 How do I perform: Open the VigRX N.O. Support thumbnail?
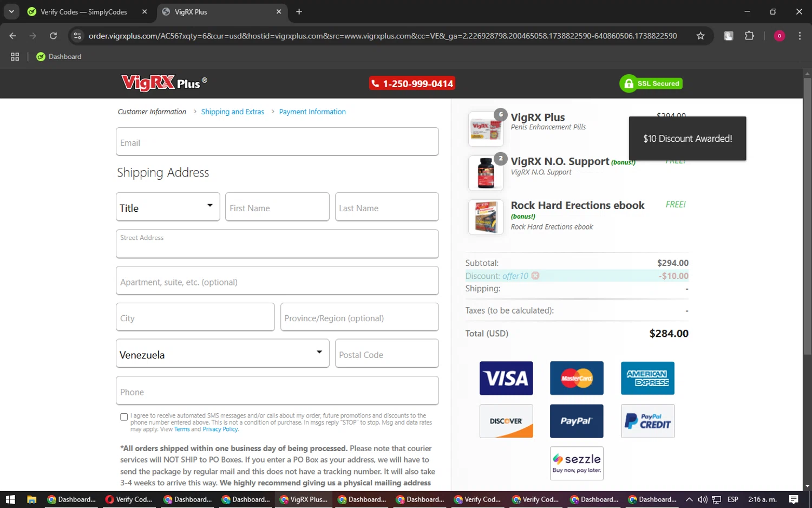coord(486,173)
